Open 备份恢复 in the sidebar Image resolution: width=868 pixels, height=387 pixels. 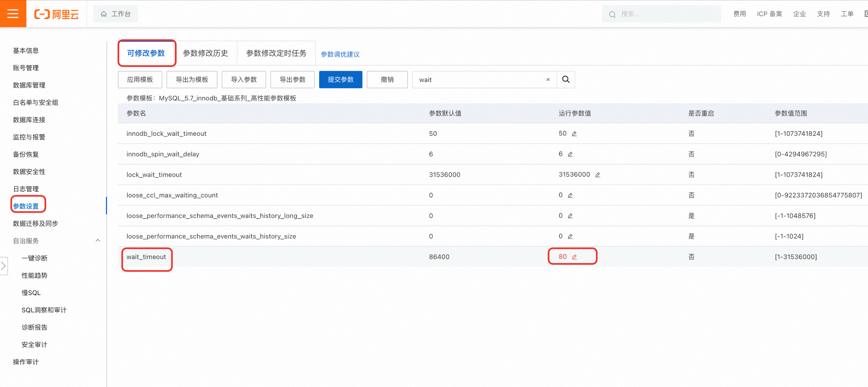click(26, 154)
